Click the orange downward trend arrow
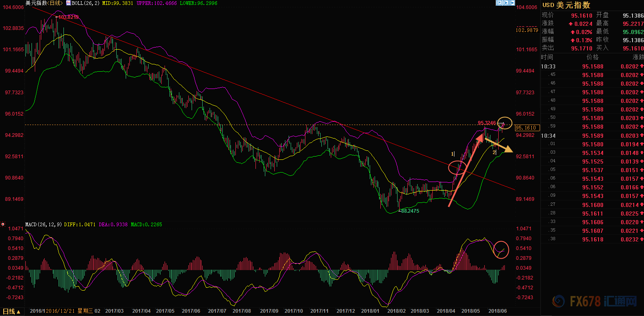644x316 pixels. tap(499, 145)
